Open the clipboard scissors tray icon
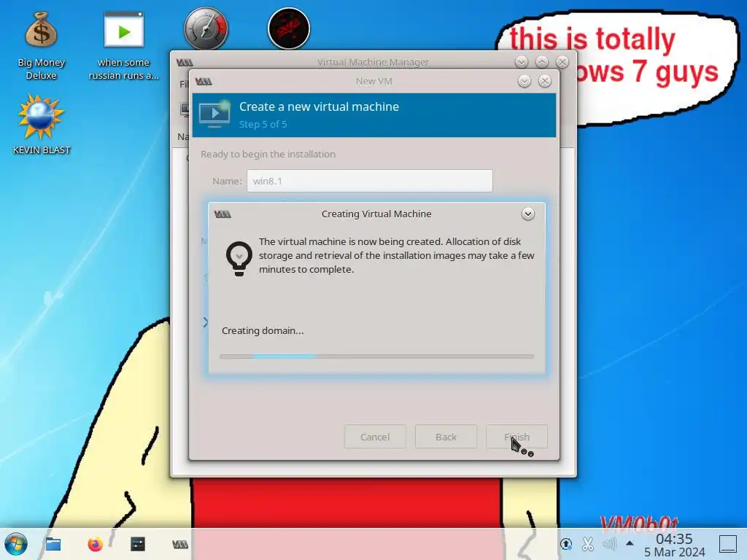 pos(588,544)
